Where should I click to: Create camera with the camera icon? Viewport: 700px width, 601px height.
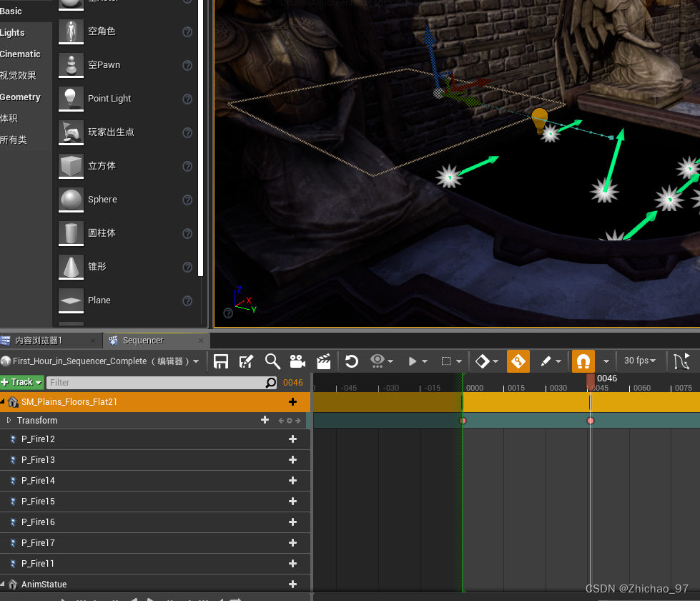click(x=297, y=361)
